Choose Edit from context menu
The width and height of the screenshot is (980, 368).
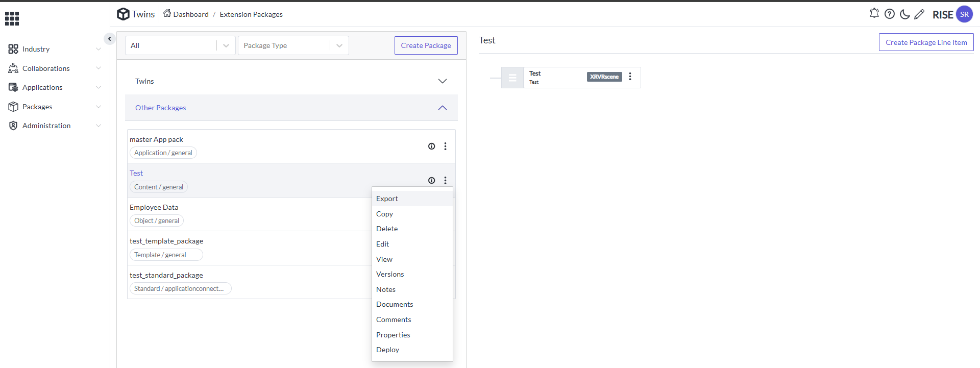pyautogui.click(x=412, y=244)
